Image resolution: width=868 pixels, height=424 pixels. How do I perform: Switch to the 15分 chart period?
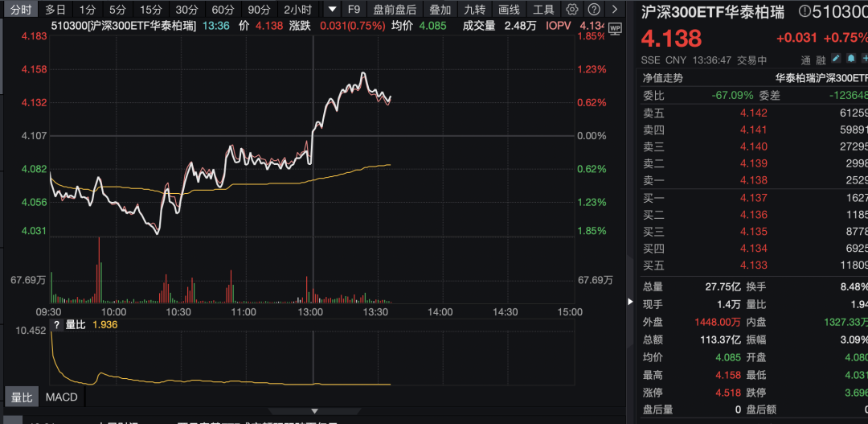(150, 10)
